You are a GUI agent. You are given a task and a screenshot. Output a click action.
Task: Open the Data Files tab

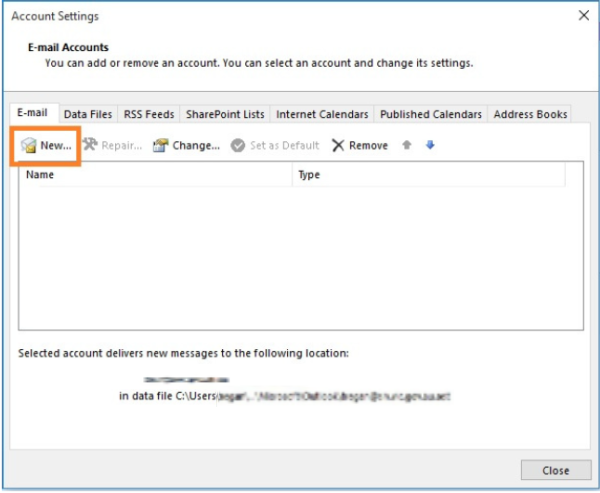pos(88,115)
